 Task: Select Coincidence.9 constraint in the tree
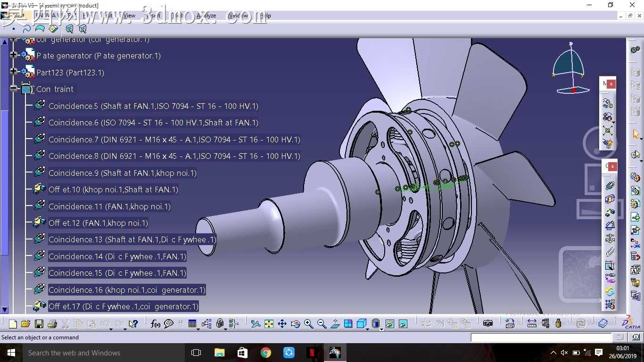point(123,173)
